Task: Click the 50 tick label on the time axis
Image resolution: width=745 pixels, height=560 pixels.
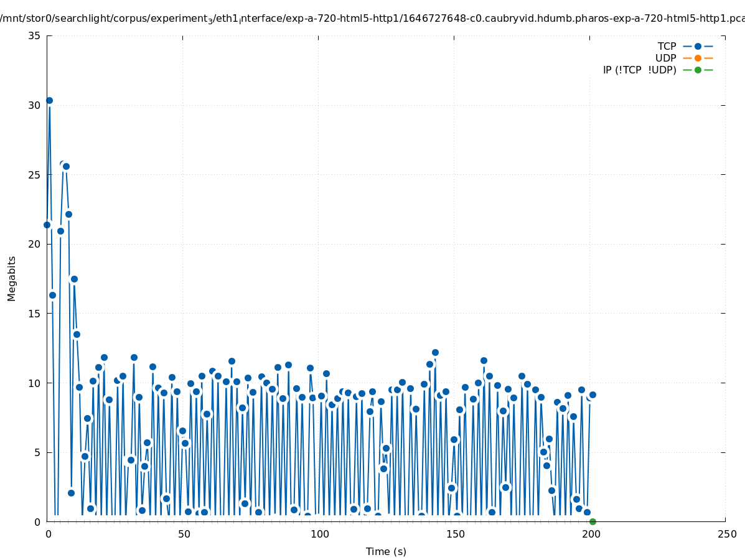Action: pos(184,534)
